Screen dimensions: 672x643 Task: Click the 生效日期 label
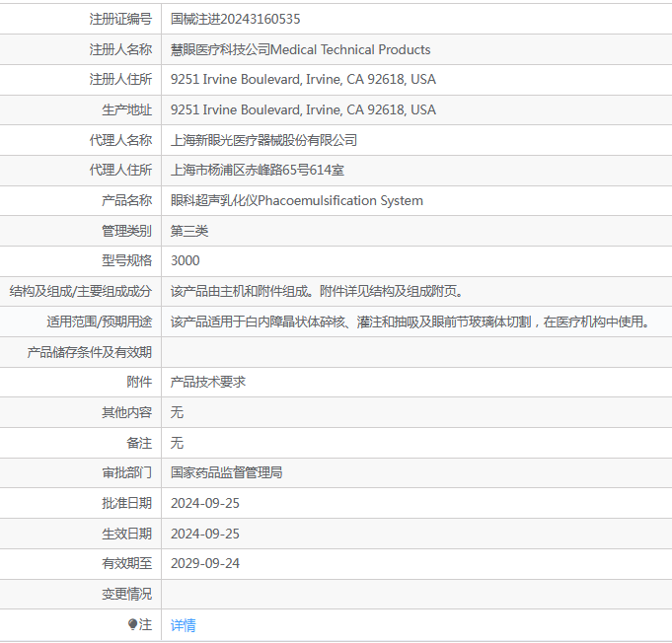pos(127,534)
